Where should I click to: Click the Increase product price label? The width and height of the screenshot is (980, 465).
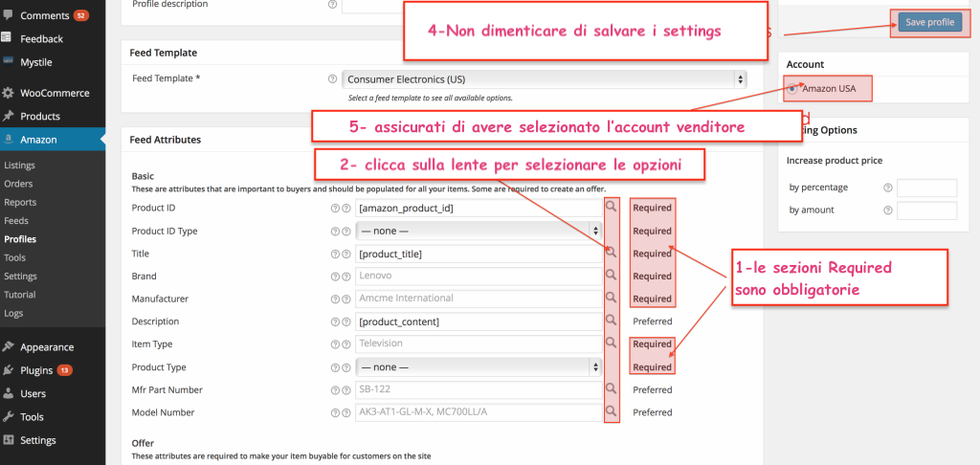[x=835, y=161]
